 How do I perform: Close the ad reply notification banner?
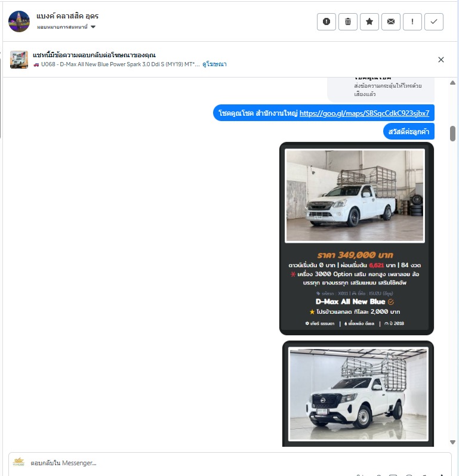[x=441, y=60]
